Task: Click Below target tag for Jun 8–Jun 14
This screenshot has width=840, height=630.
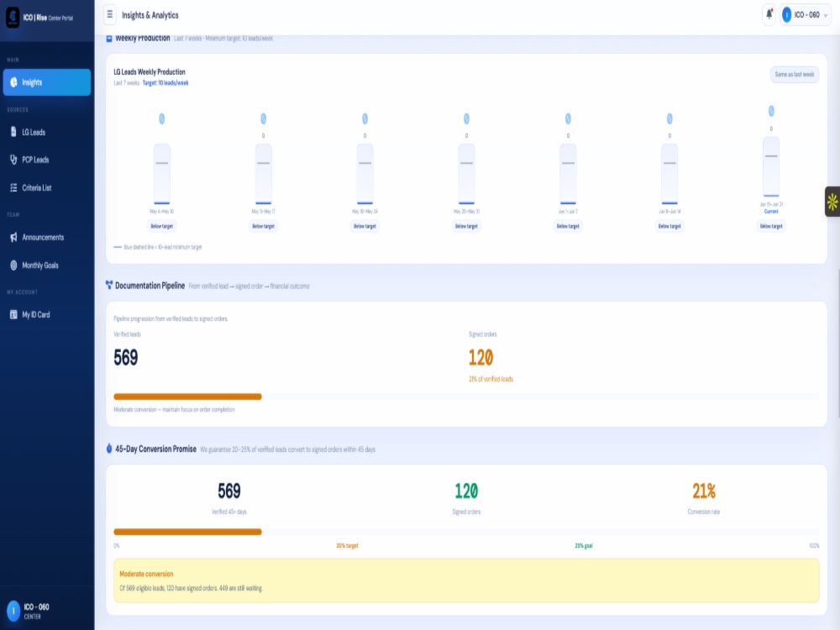Action: [669, 226]
